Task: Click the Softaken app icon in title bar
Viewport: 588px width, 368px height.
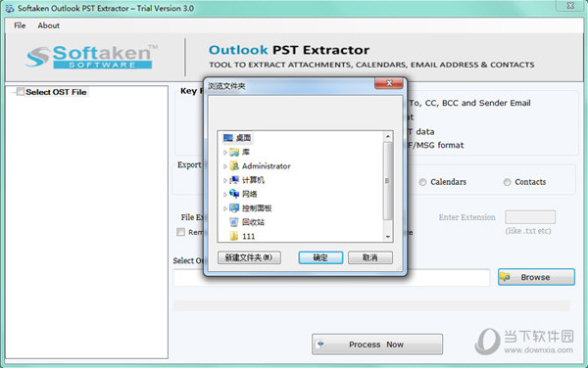Action: [10, 8]
